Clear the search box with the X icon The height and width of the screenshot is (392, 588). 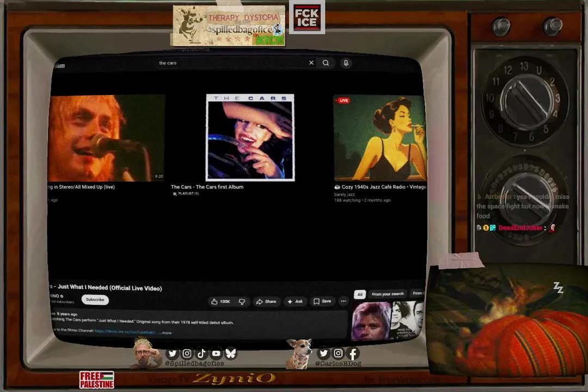click(x=311, y=63)
